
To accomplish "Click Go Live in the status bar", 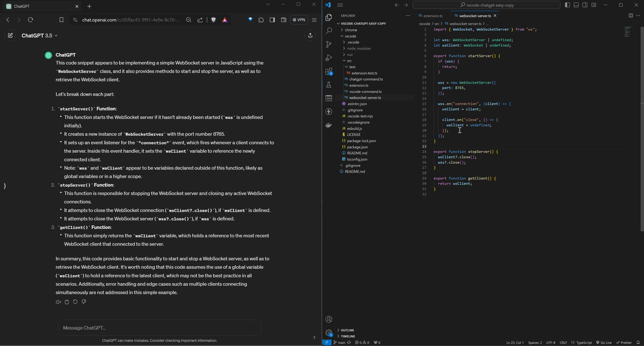I will tap(604, 342).
